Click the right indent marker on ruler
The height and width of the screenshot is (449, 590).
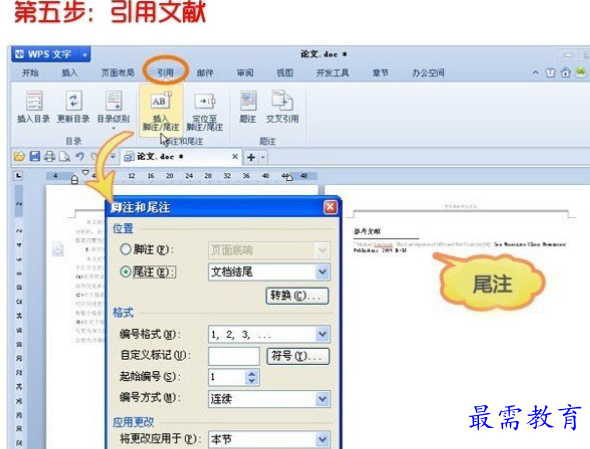coord(289,177)
